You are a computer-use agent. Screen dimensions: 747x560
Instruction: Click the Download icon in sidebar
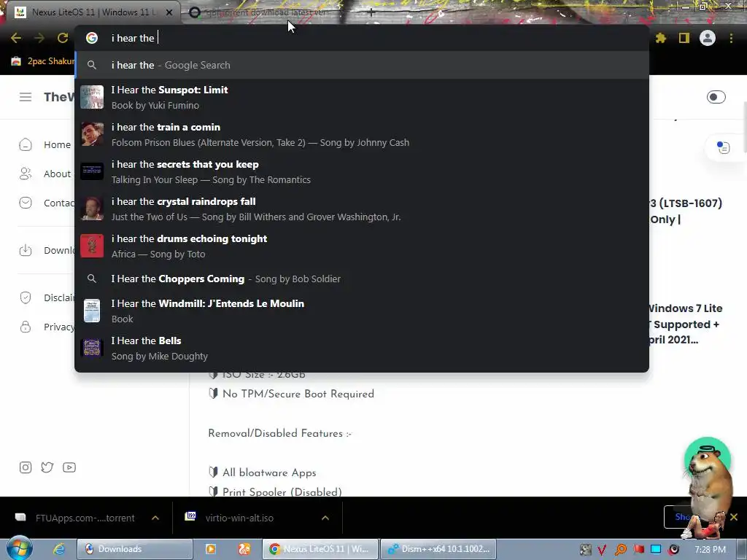(x=26, y=251)
